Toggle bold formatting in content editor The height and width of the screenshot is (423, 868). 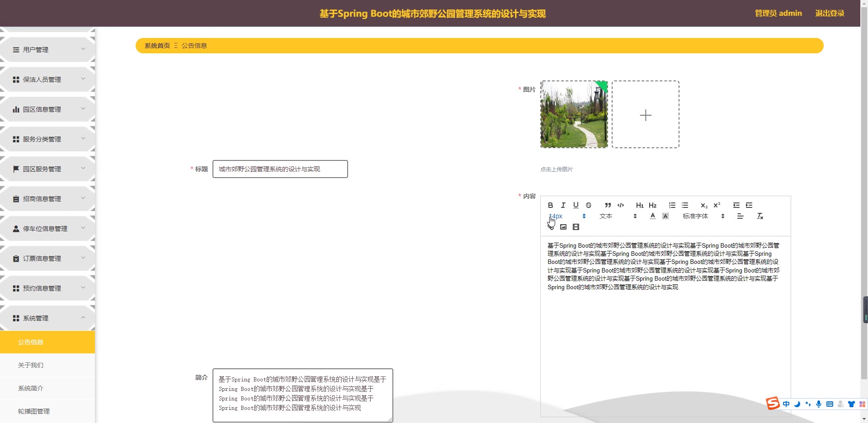pyautogui.click(x=550, y=205)
